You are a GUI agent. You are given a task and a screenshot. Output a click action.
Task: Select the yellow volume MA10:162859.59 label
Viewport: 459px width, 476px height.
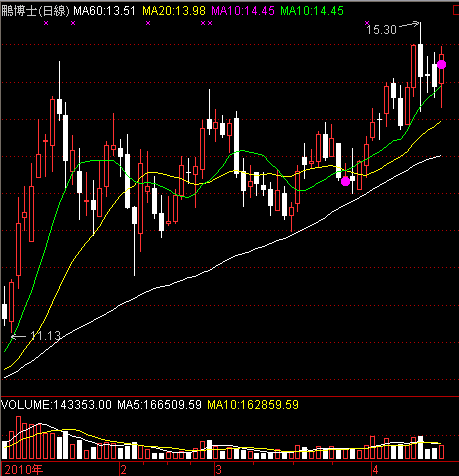253,405
